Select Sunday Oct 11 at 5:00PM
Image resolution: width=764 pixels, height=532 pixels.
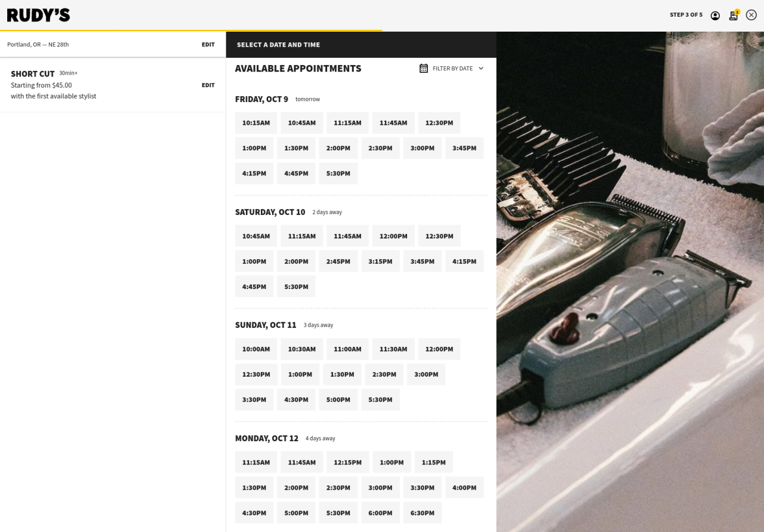click(338, 399)
